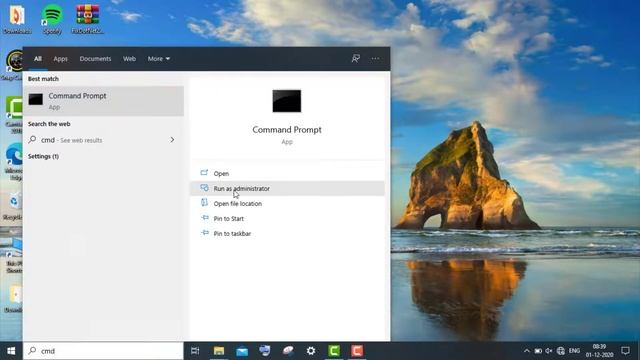
Task: Show the Settings (1) results group
Action: pos(43,156)
